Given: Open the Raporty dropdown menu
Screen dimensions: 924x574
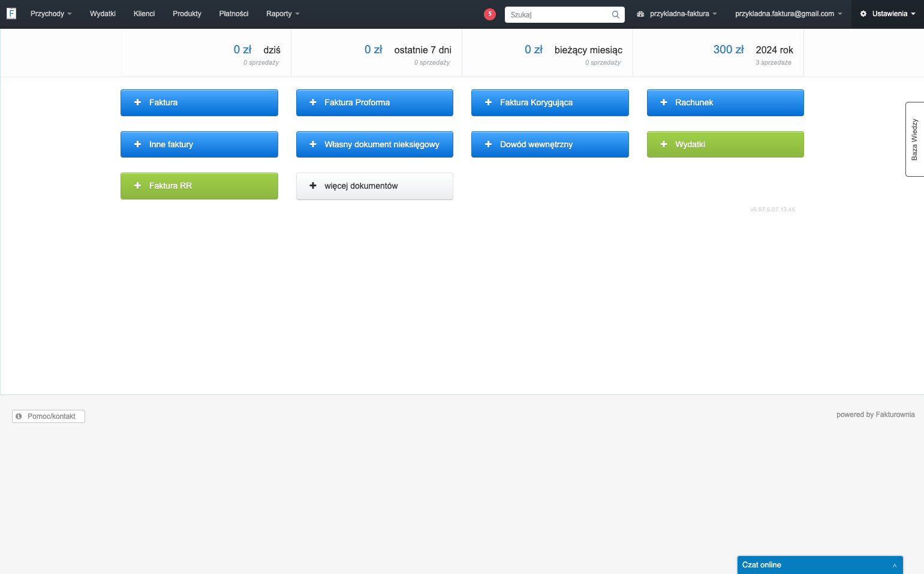Looking at the screenshot, I should [x=283, y=14].
